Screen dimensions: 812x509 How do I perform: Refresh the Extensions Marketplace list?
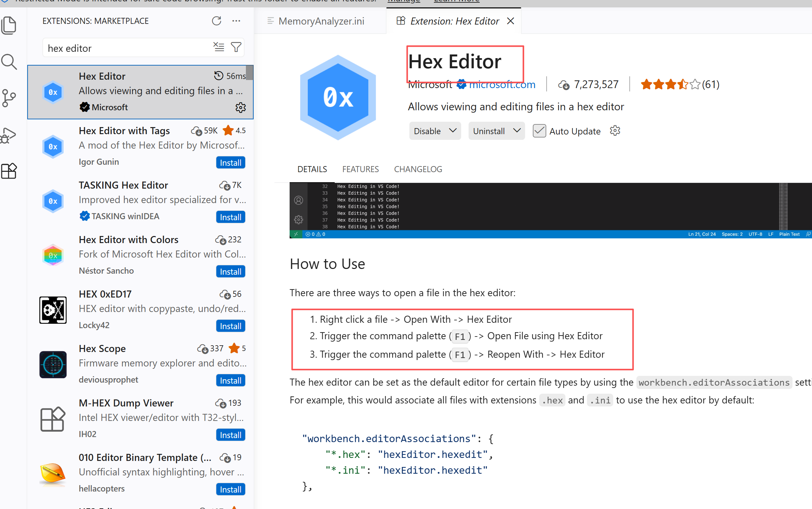point(216,21)
